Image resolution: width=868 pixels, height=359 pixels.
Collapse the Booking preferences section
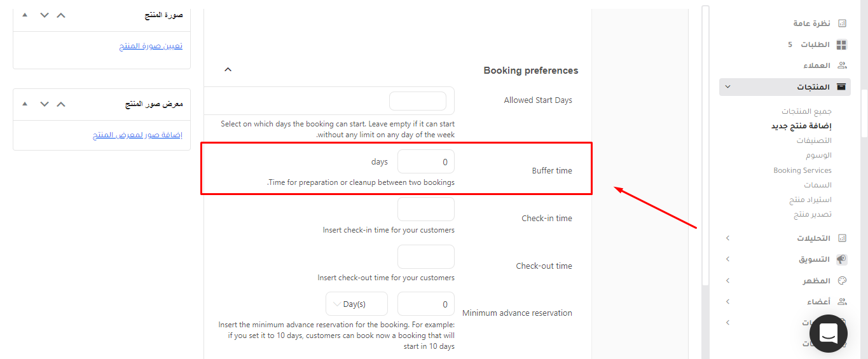(x=228, y=70)
